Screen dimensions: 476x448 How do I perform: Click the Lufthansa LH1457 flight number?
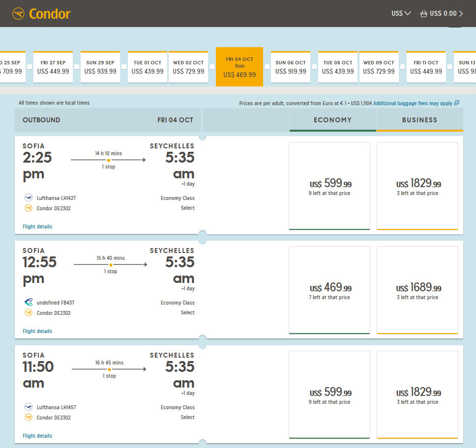(56, 407)
